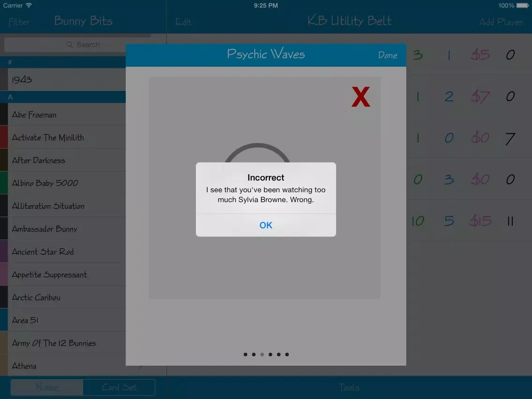Tap Done in Psychic Waves header
This screenshot has height=399, width=532.
(387, 55)
